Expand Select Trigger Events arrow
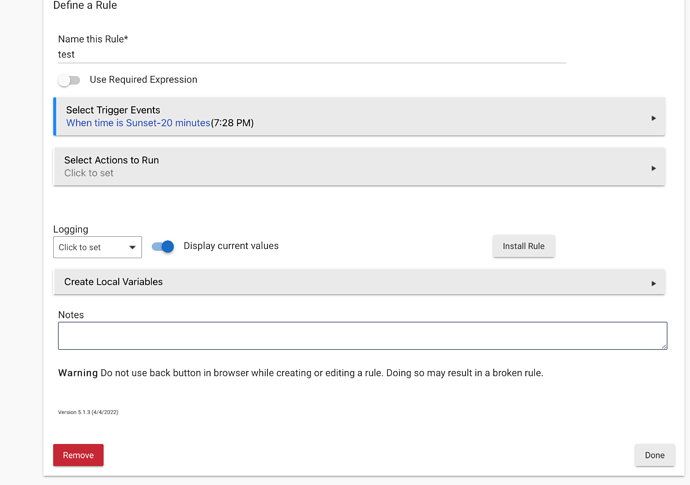 point(653,118)
